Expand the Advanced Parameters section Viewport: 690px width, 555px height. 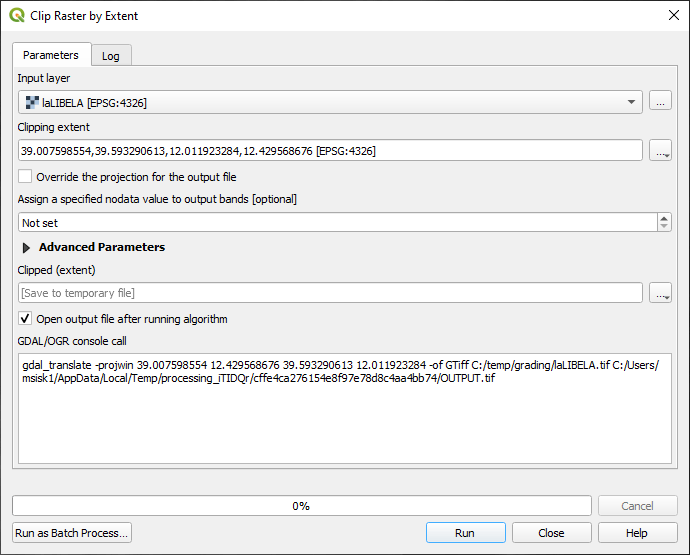click(27, 247)
